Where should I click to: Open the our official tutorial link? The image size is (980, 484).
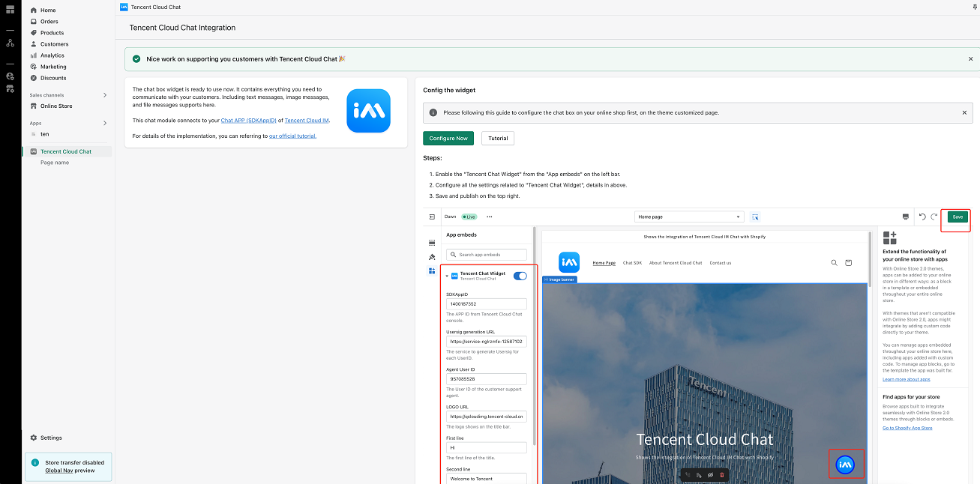pyautogui.click(x=293, y=136)
